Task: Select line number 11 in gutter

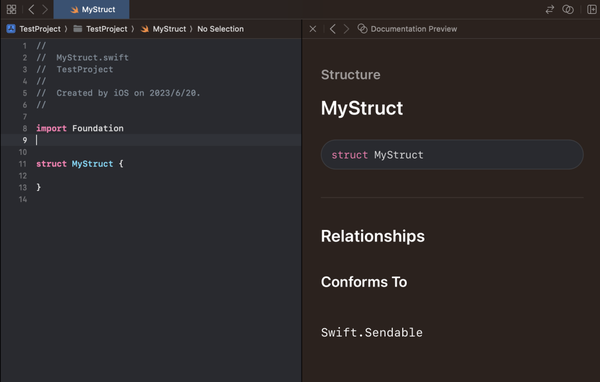Action: (23, 164)
